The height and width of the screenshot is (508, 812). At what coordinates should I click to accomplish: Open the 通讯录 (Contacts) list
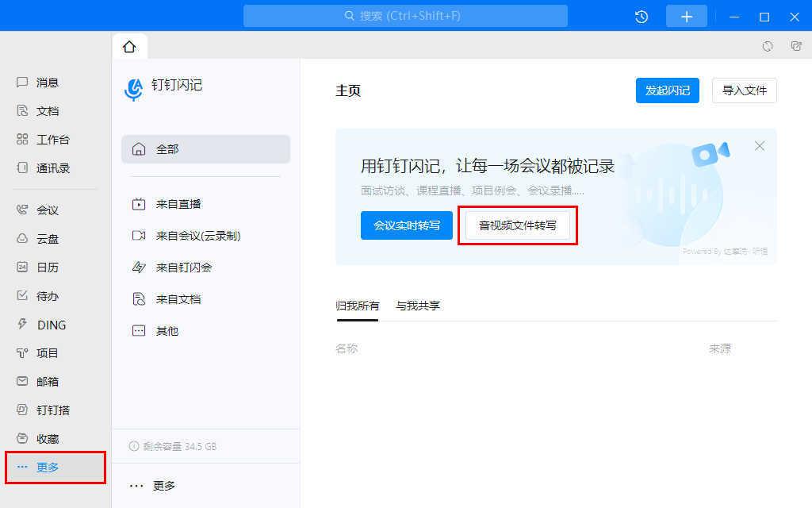click(48, 167)
